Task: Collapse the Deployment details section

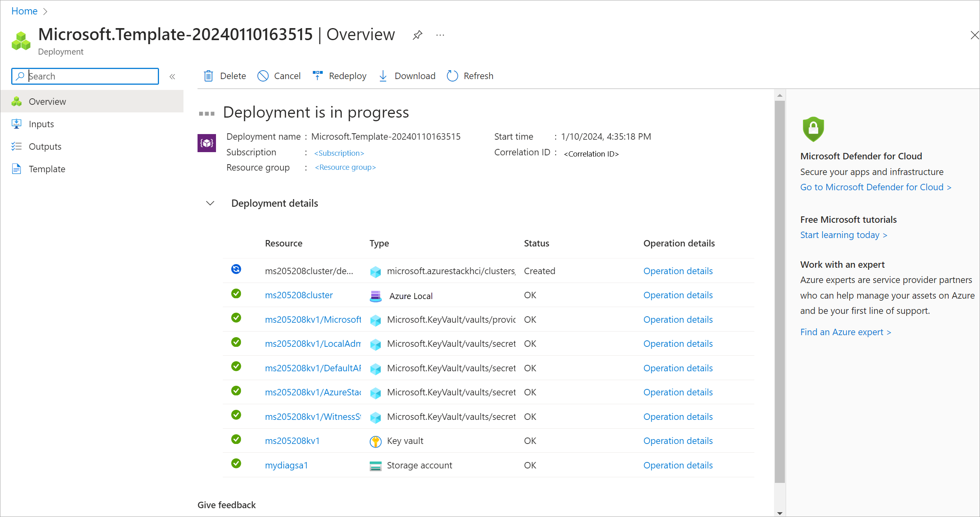Action: tap(210, 203)
